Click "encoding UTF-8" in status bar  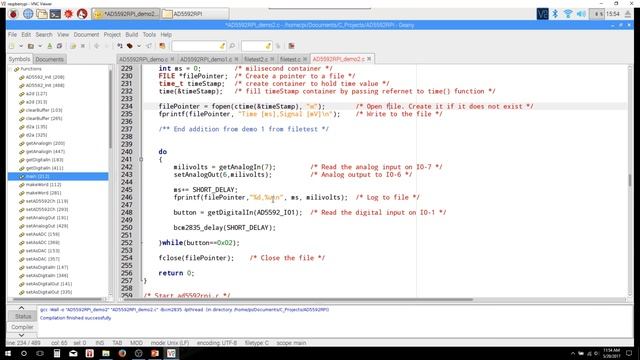217,343
